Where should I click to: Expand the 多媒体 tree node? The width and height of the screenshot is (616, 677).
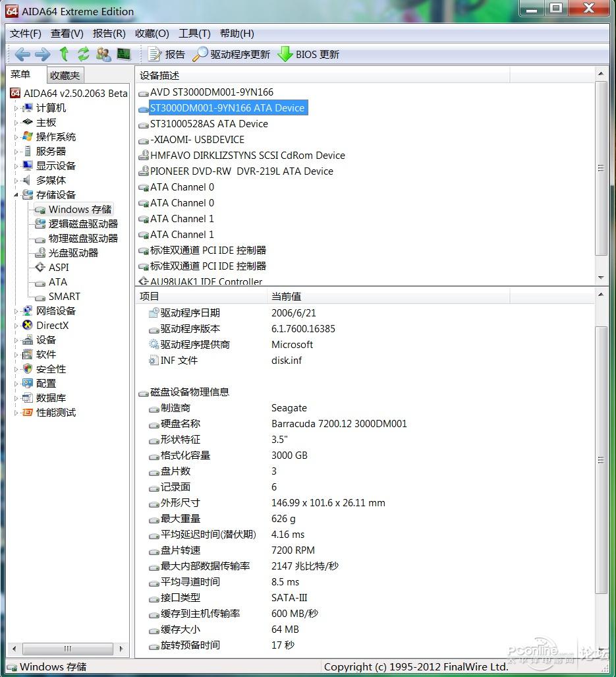coord(16,181)
